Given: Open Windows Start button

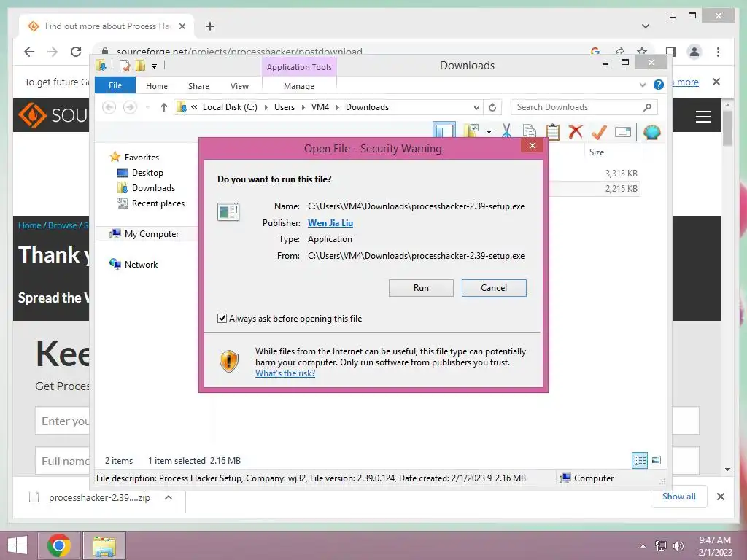Looking at the screenshot, I should coord(18,545).
